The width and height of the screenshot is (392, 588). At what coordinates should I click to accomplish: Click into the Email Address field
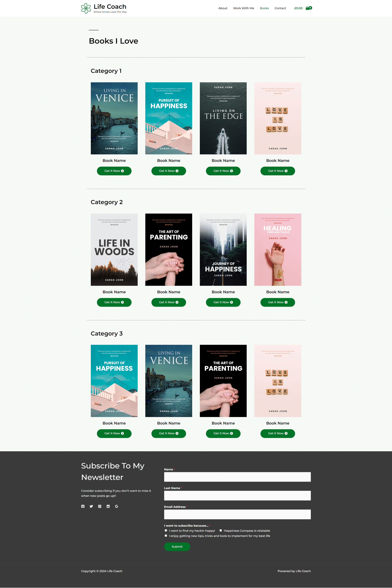pos(237,514)
